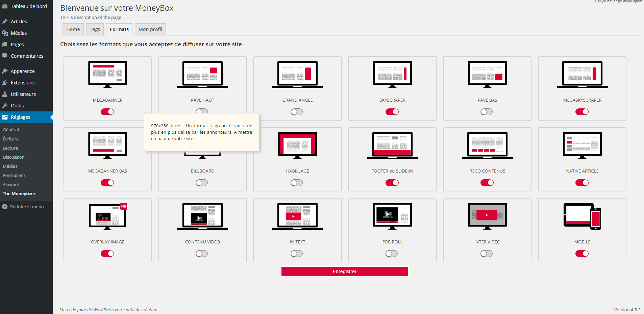The height and width of the screenshot is (314, 644).
Task: Click the Megabanner Bas format illustration
Action: pos(108,146)
